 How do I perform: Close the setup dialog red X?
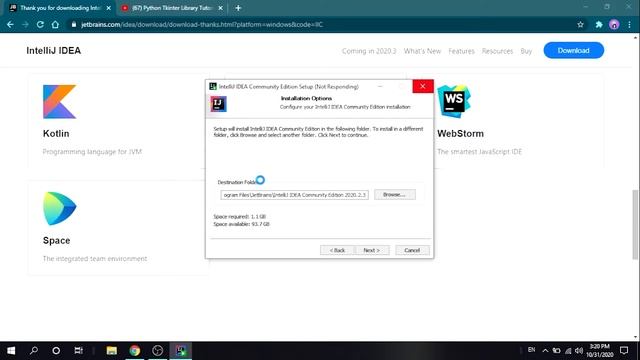pos(423,86)
